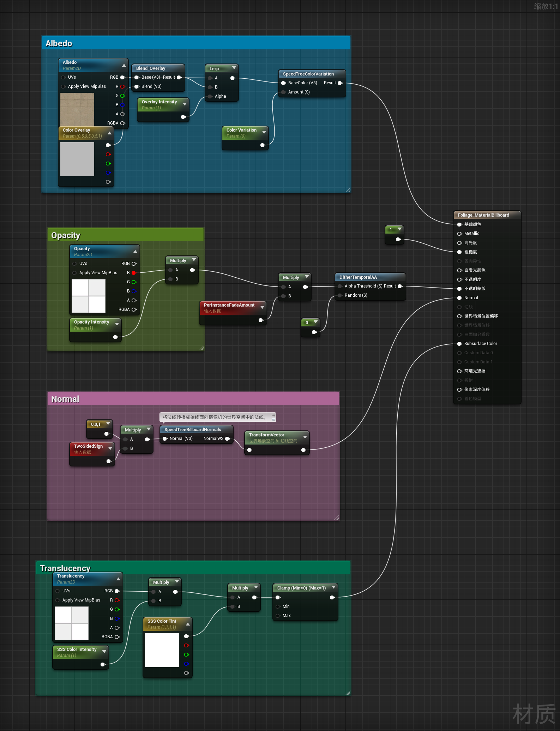The width and height of the screenshot is (560, 731).
Task: Expand the Opacity Intensity parameter node
Action: point(117,324)
